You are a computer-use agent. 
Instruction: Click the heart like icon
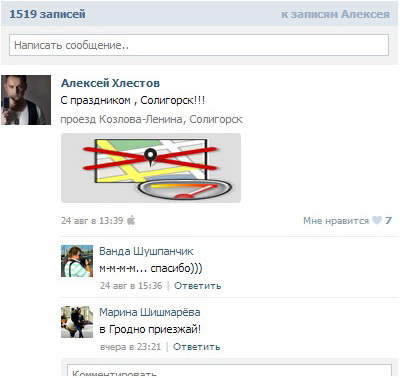pyautogui.click(x=377, y=220)
